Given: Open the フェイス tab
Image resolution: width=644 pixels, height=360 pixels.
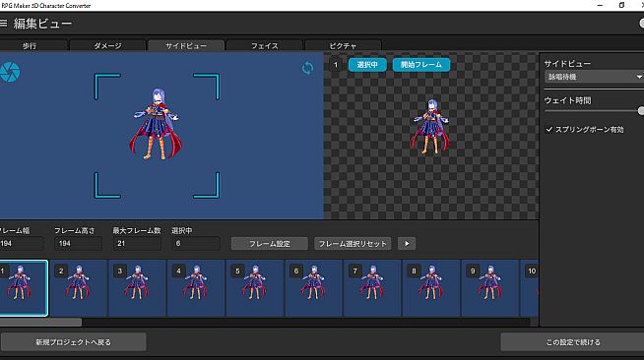Looking at the screenshot, I should tap(265, 46).
